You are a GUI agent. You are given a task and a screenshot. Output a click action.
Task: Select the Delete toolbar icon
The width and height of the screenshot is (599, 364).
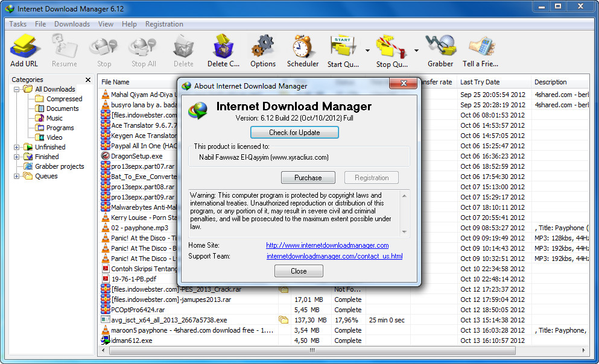click(183, 48)
